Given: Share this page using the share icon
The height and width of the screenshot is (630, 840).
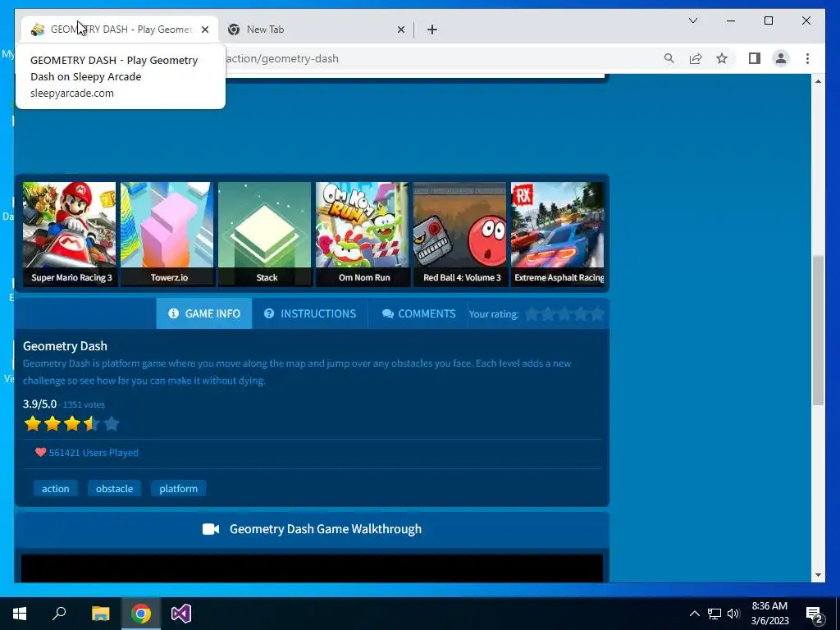Looking at the screenshot, I should click(x=696, y=58).
